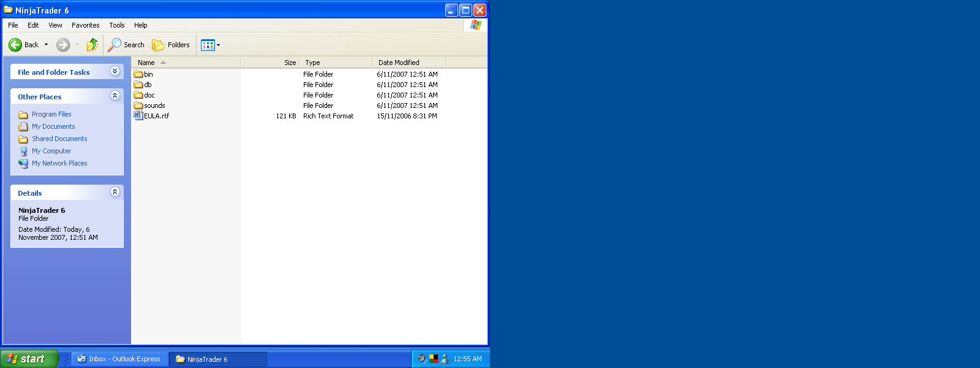Toggle the Folders pane button
980x368 pixels.
[171, 45]
